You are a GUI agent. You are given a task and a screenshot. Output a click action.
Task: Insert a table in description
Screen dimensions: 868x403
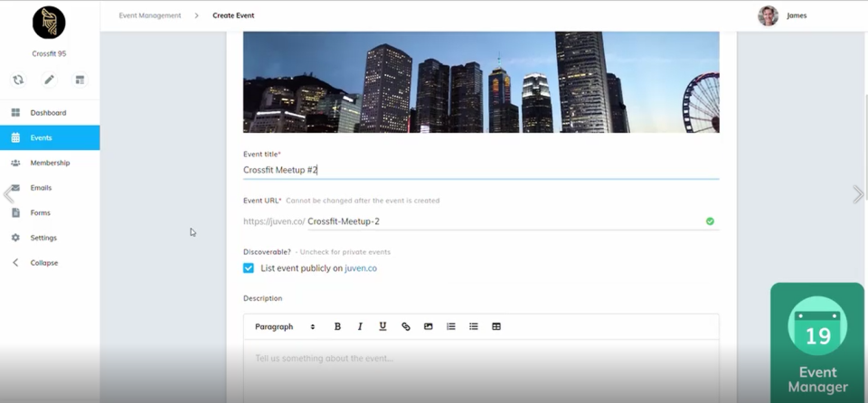[x=496, y=326]
